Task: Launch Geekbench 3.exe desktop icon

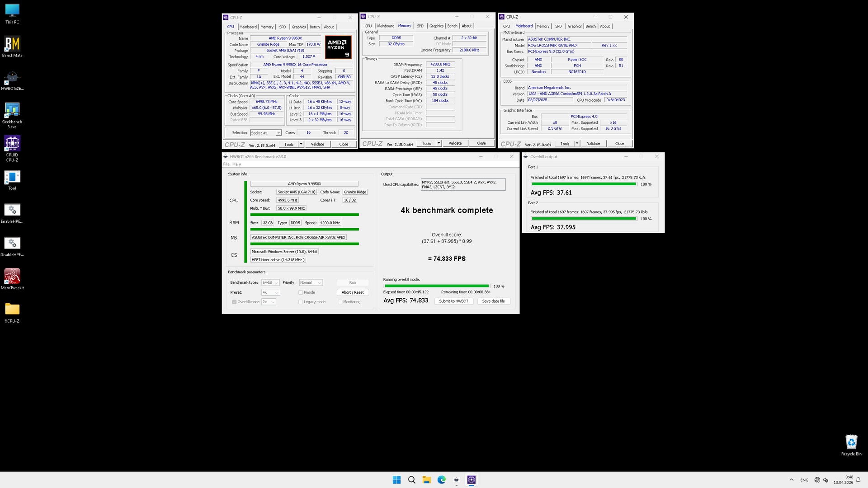Action: click(12, 116)
